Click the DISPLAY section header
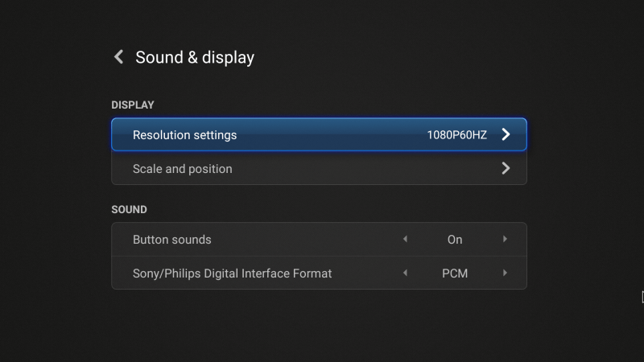Image resolution: width=644 pixels, height=362 pixels. coord(133,105)
